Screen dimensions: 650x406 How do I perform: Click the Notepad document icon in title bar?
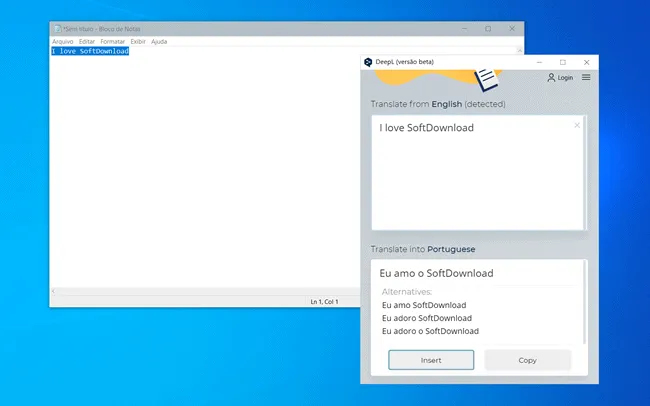coord(58,29)
